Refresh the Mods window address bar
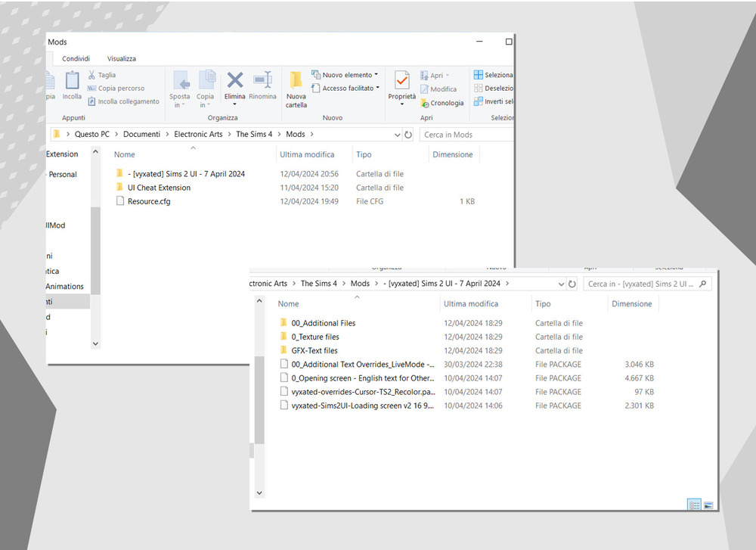Image resolution: width=756 pixels, height=550 pixels. (x=408, y=135)
